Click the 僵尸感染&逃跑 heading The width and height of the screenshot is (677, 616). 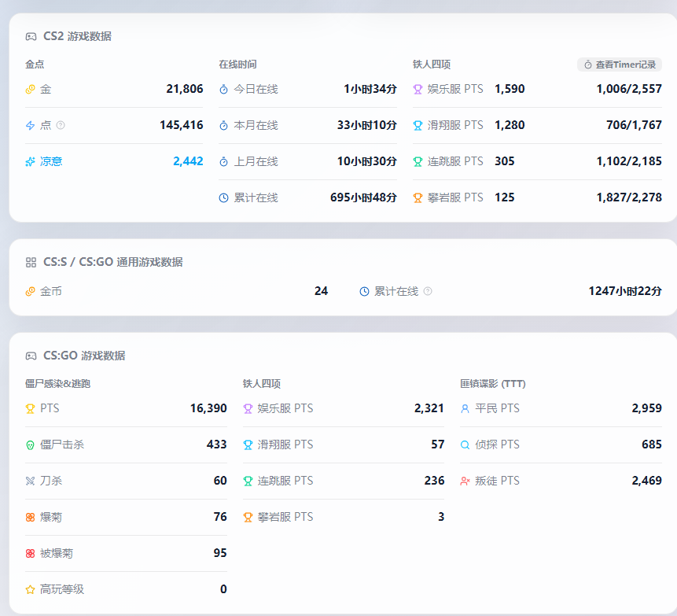click(x=58, y=384)
